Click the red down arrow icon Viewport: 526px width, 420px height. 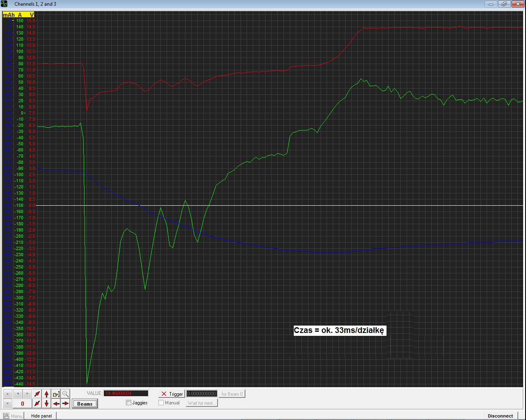(47, 404)
